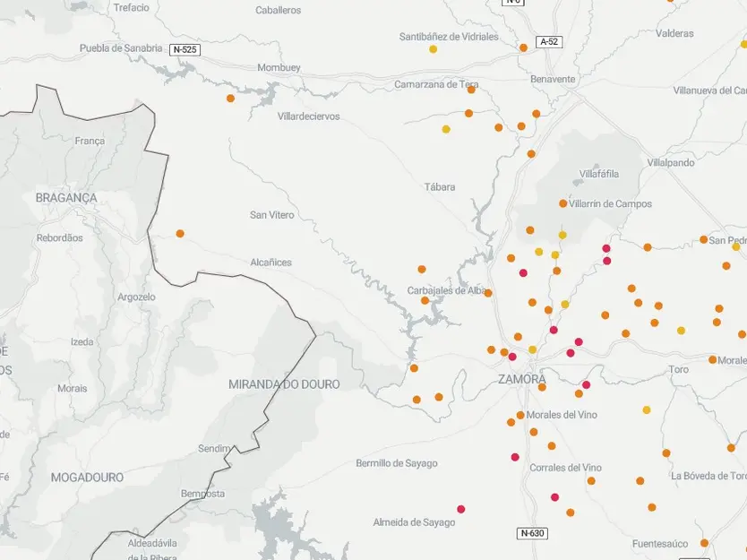The width and height of the screenshot is (747, 560).
Task: Click the orange dot touching Camarzana de Tera label
Action: click(471, 90)
